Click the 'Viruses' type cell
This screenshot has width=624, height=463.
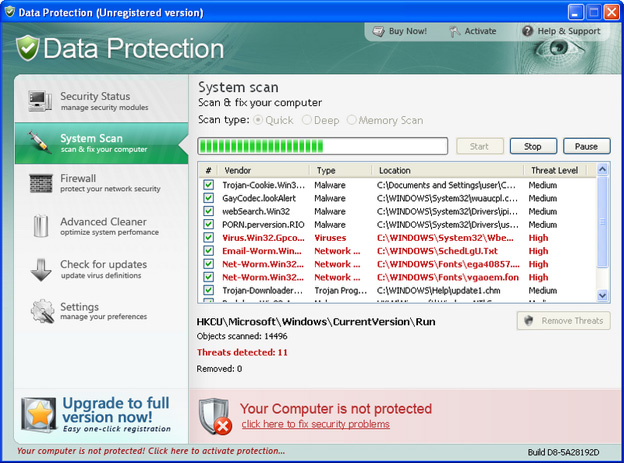coord(330,238)
